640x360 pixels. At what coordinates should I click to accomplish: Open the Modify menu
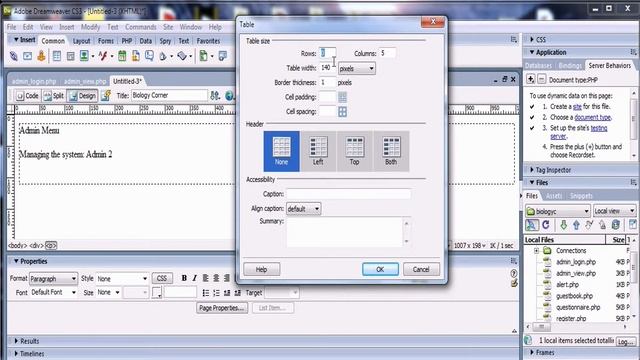pos(90,27)
